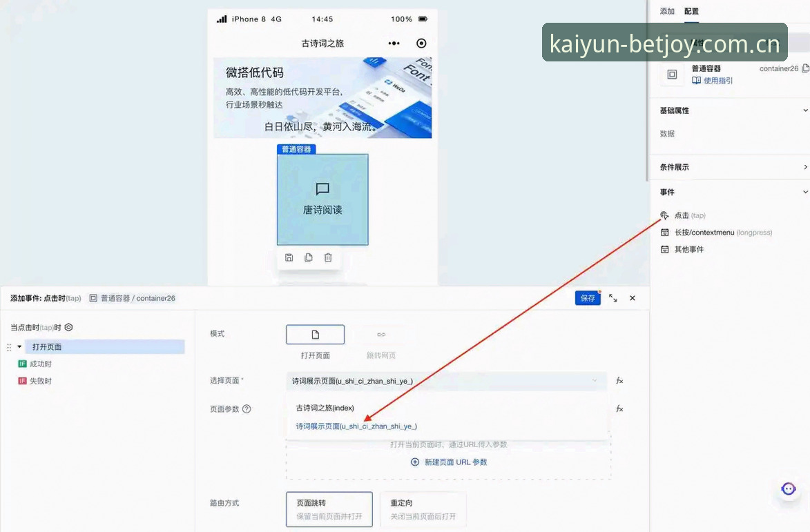Image resolution: width=810 pixels, height=532 pixels.
Task: Click the fx icon beside 页面参数
Action: (619, 408)
